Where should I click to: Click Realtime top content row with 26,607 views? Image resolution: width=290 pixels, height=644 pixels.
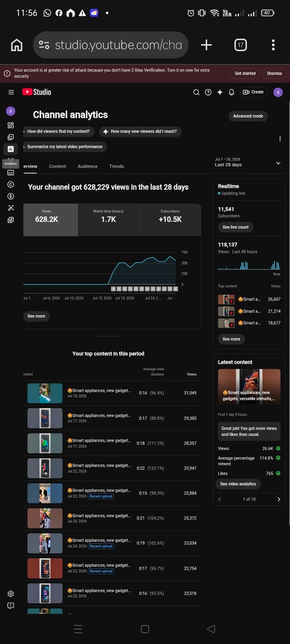pyautogui.click(x=249, y=299)
